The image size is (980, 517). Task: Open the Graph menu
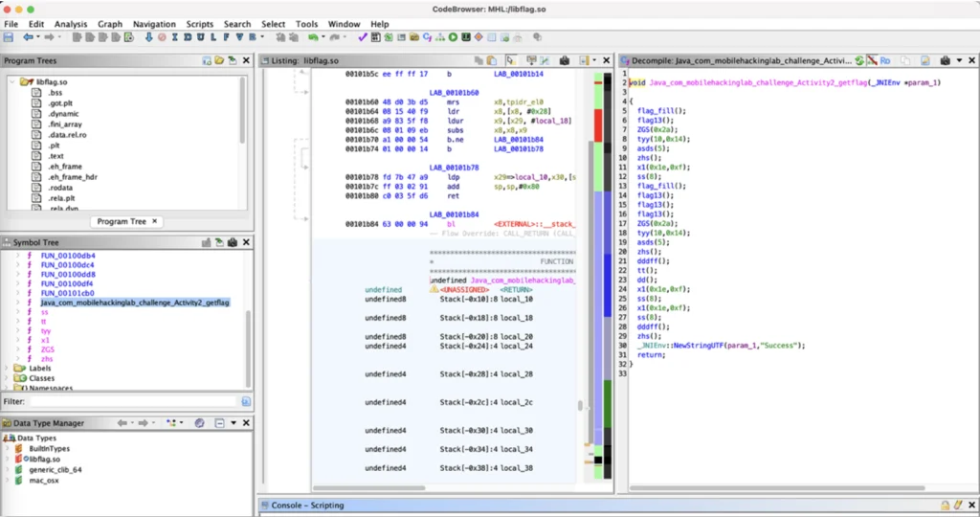110,24
